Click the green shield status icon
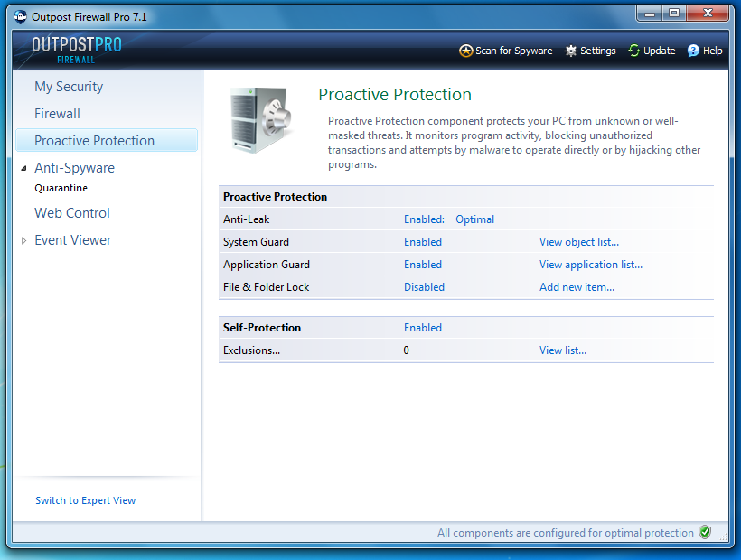This screenshot has height=560, width=741. pos(705,532)
